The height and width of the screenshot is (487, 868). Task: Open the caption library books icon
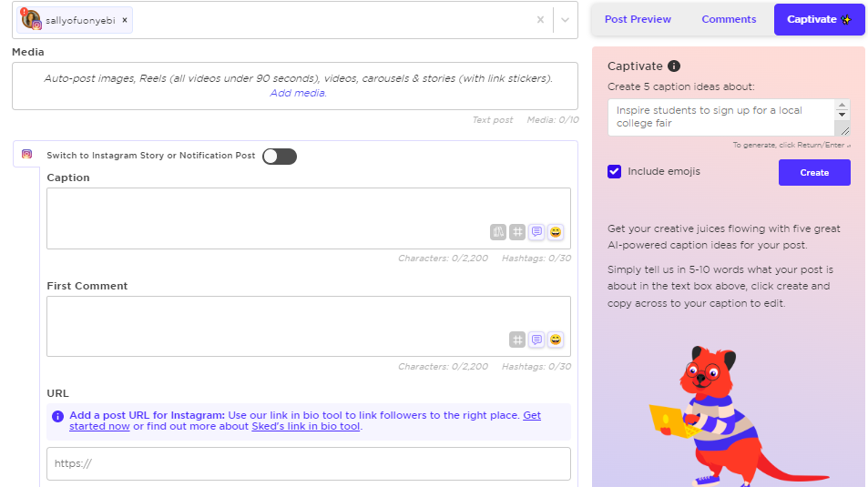click(498, 232)
